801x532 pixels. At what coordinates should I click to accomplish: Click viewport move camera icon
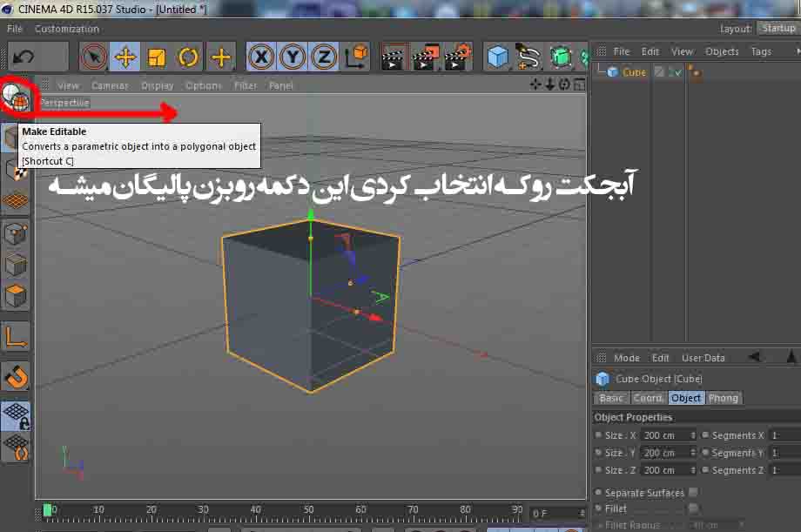[535, 84]
